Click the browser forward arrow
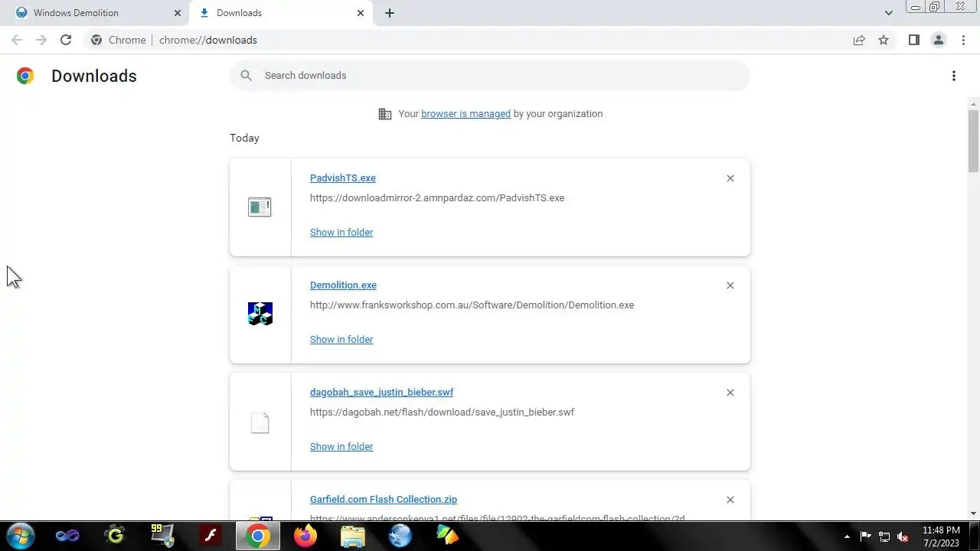The width and height of the screenshot is (980, 551). click(41, 40)
